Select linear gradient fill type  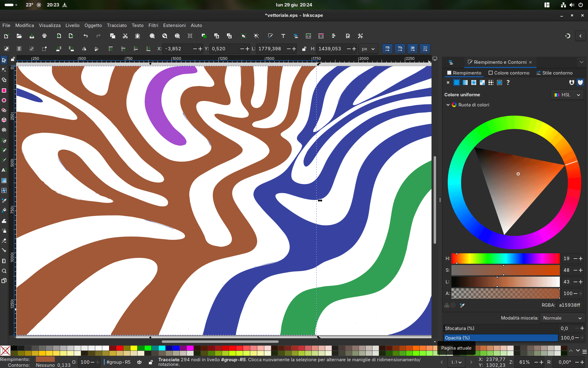465,82
